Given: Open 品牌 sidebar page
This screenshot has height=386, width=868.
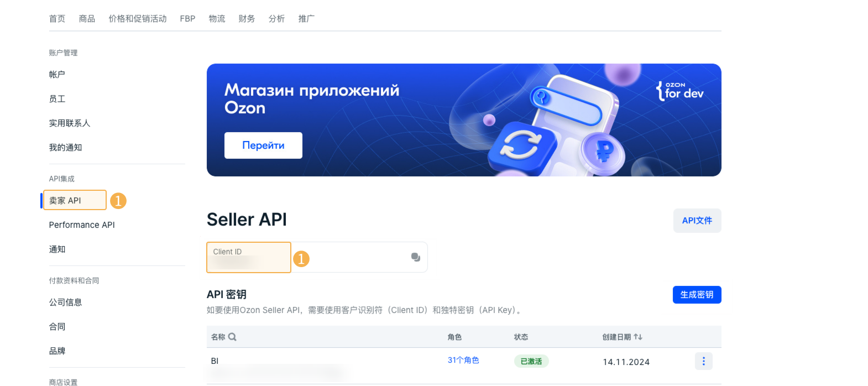Looking at the screenshot, I should (57, 351).
